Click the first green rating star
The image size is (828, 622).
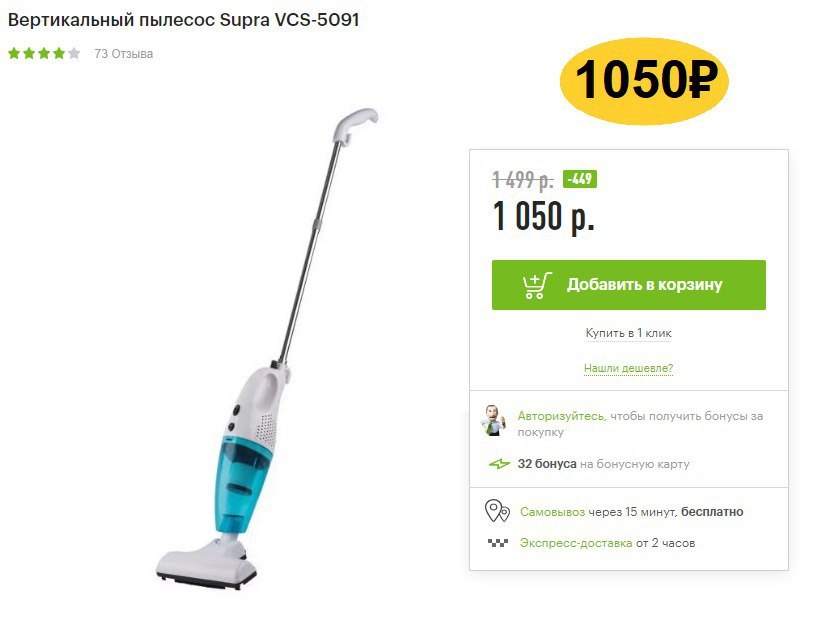pos(14,53)
